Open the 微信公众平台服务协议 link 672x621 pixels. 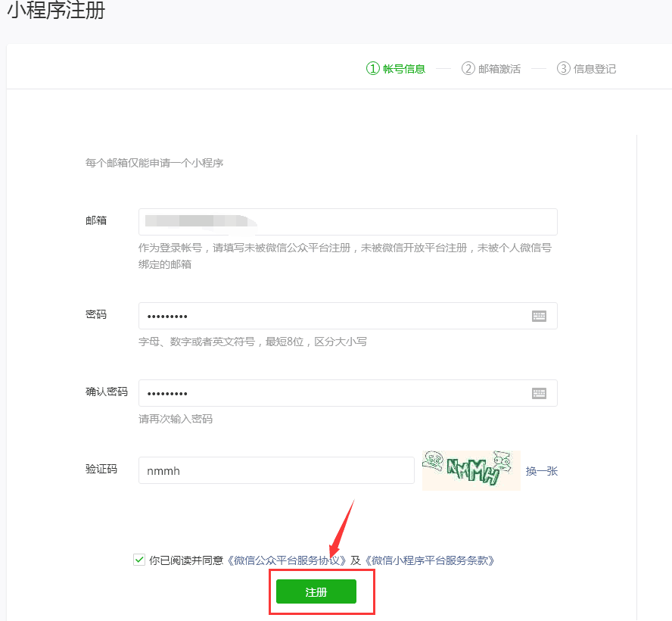pos(286,560)
